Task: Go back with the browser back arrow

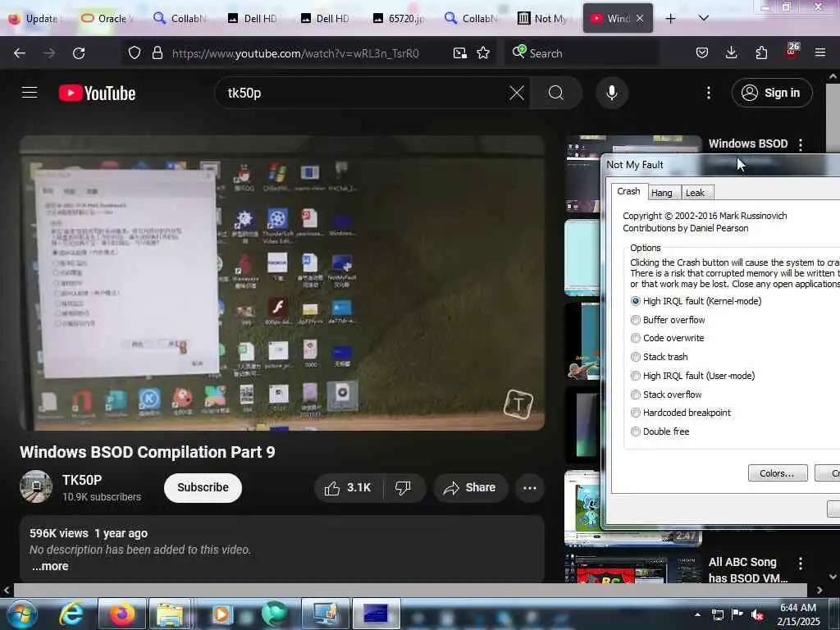Action: [20, 53]
